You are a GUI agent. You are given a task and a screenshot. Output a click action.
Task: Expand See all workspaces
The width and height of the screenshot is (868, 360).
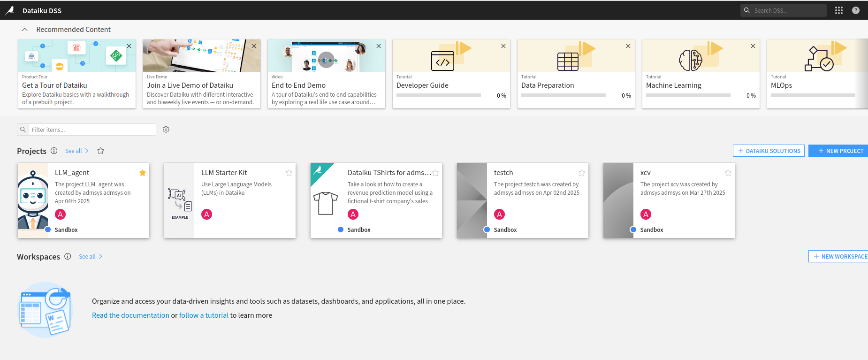click(x=91, y=256)
